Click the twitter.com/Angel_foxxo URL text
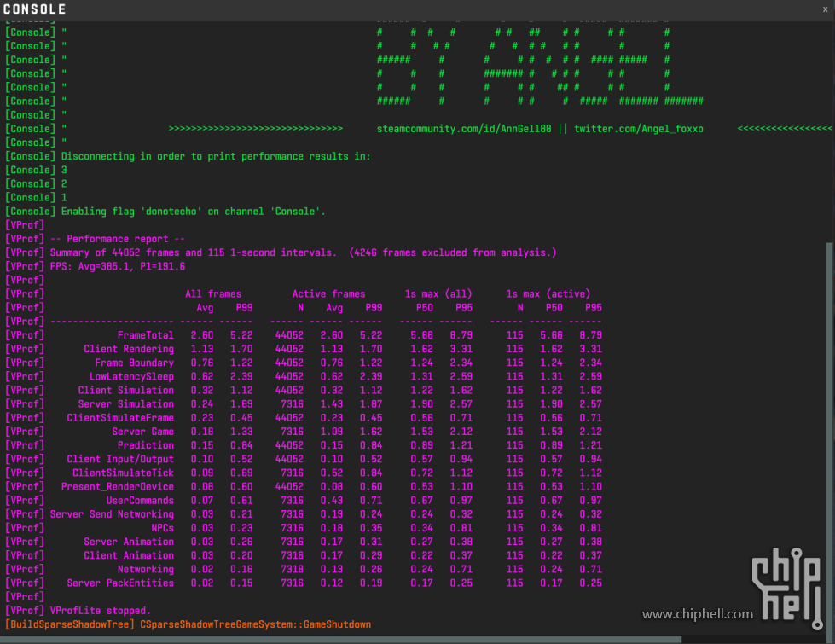Screen dimensions: 835x644 coord(639,129)
